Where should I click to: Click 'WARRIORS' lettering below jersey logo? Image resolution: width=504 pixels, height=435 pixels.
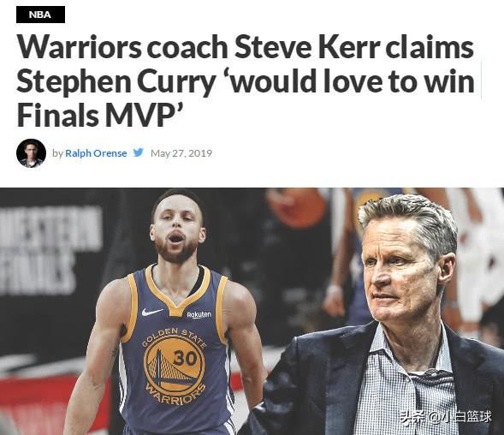pos(175,394)
